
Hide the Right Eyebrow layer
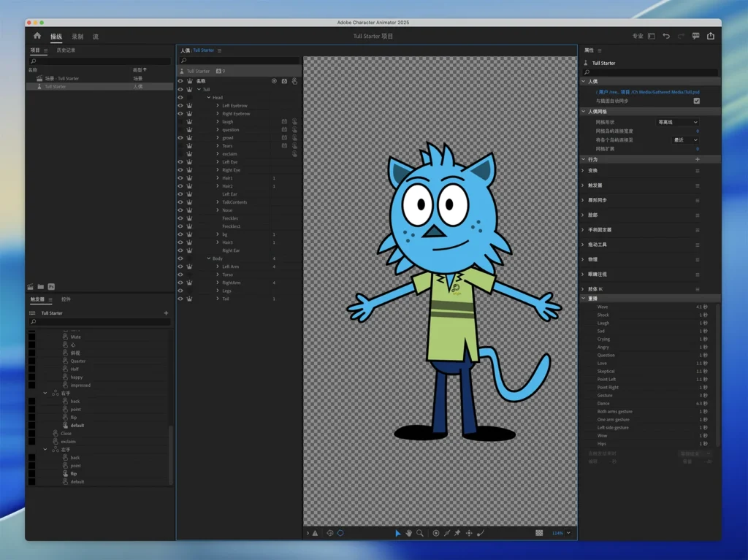pyautogui.click(x=180, y=113)
